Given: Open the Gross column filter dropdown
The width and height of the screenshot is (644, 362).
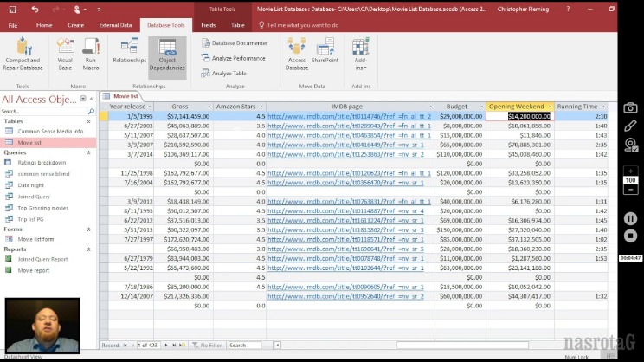Looking at the screenshot, I should coord(209,107).
